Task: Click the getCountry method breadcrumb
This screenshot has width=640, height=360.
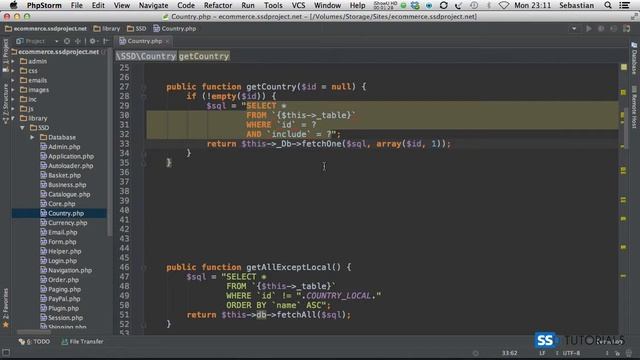Action: [x=204, y=56]
